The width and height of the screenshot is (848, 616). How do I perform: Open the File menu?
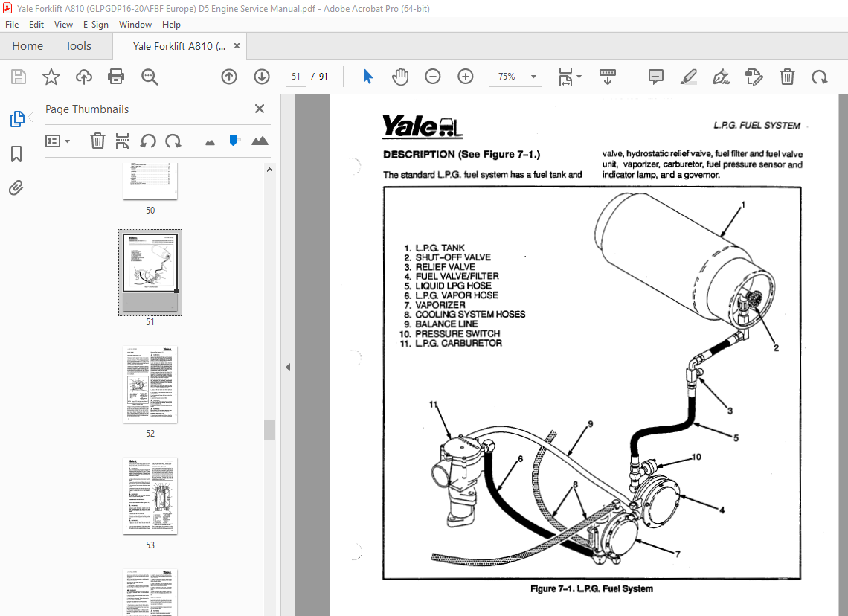coord(12,25)
